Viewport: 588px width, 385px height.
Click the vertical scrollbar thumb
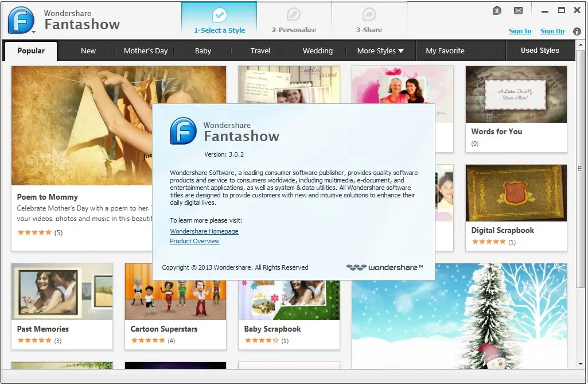[x=580, y=169]
